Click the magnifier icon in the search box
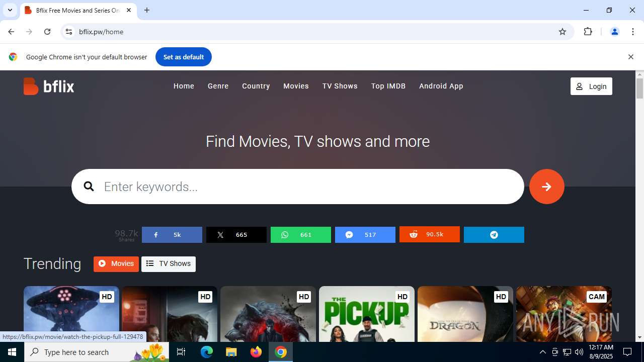 (x=89, y=187)
